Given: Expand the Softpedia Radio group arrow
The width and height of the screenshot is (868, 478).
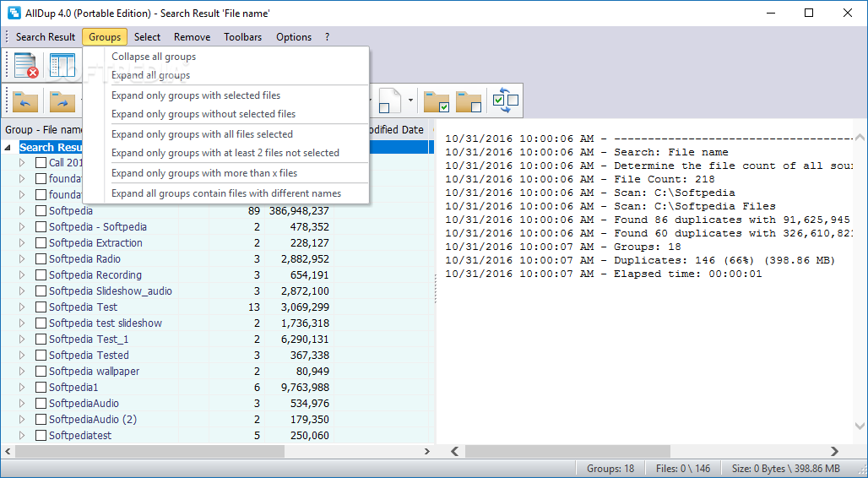Looking at the screenshot, I should (22, 259).
